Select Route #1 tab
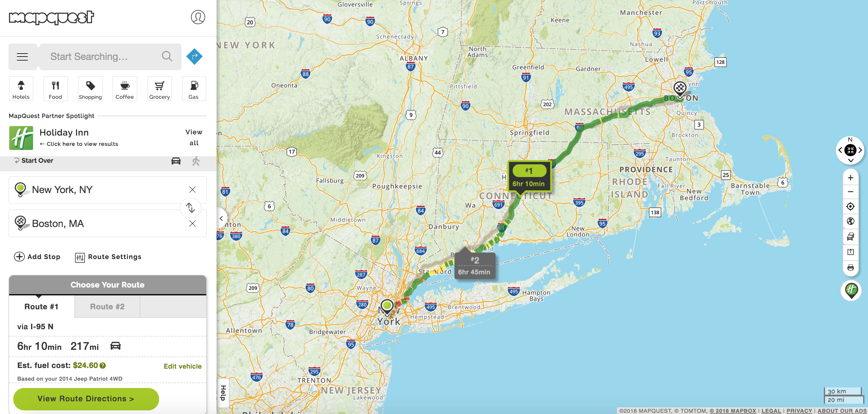868x414 pixels. click(x=41, y=306)
